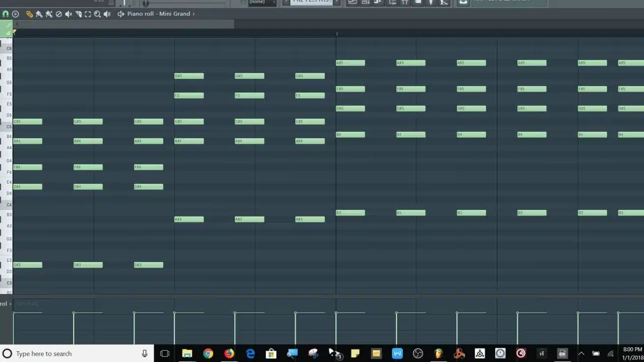644x362 pixels.
Task: Select the Mute tool
Action: (x=68, y=14)
